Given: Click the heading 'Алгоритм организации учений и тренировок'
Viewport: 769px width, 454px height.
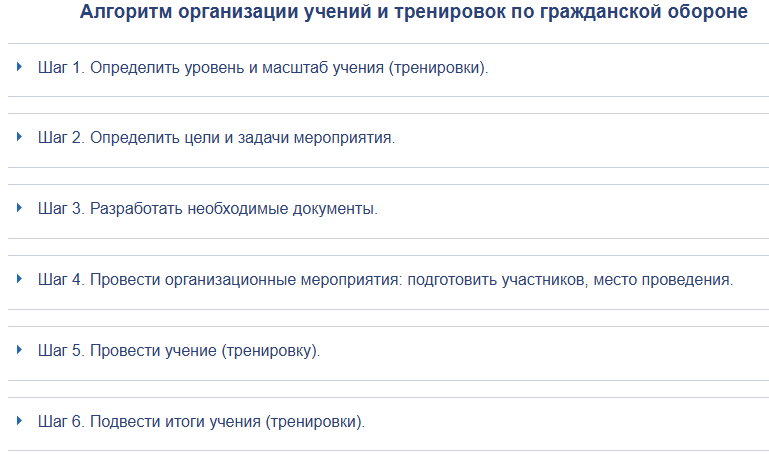Looking at the screenshot, I should tap(412, 13).
